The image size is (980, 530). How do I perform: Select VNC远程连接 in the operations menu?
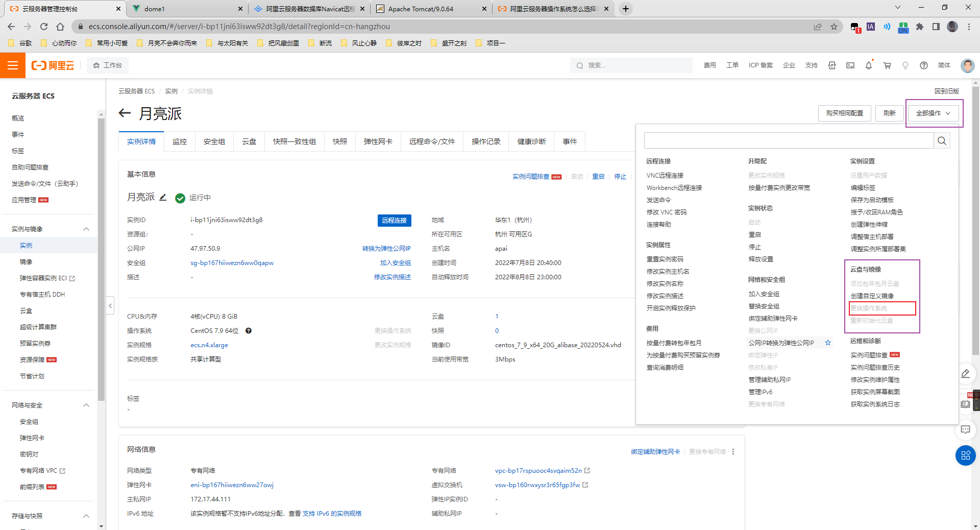(x=665, y=175)
